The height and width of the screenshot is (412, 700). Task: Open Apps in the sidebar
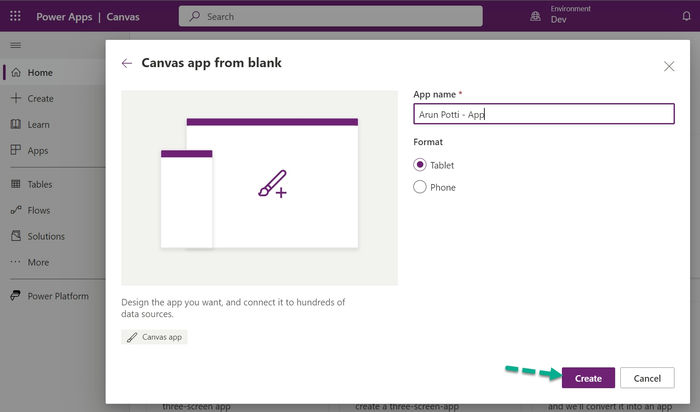click(54, 150)
